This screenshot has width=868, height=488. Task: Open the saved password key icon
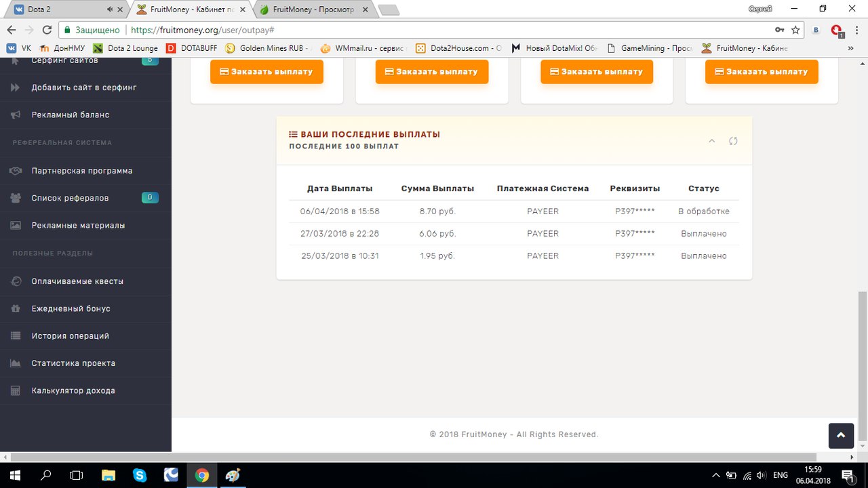click(x=780, y=30)
